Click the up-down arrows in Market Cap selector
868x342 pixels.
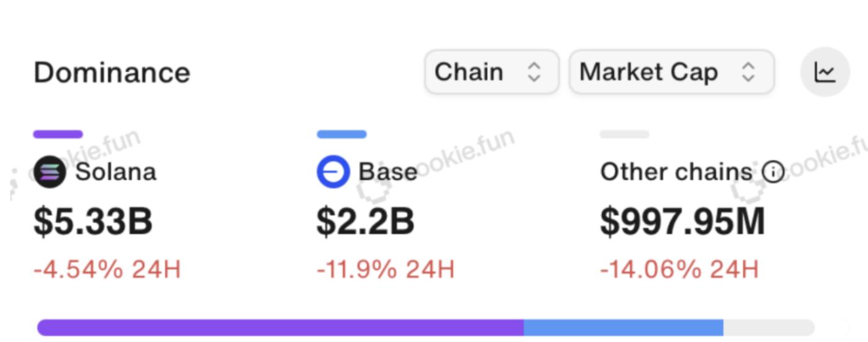(x=748, y=73)
